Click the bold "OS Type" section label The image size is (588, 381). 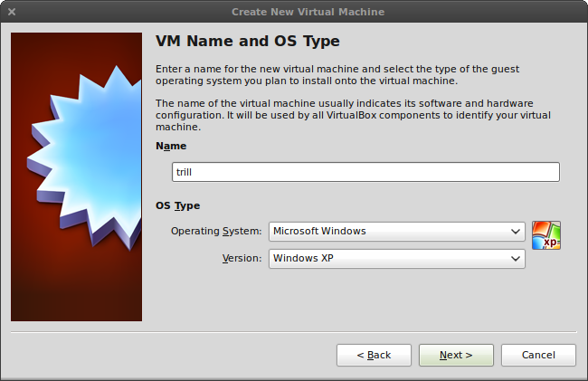pyautogui.click(x=178, y=205)
